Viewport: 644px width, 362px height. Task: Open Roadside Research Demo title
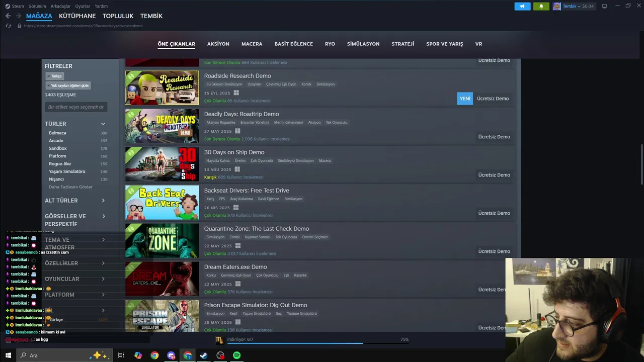(x=237, y=76)
